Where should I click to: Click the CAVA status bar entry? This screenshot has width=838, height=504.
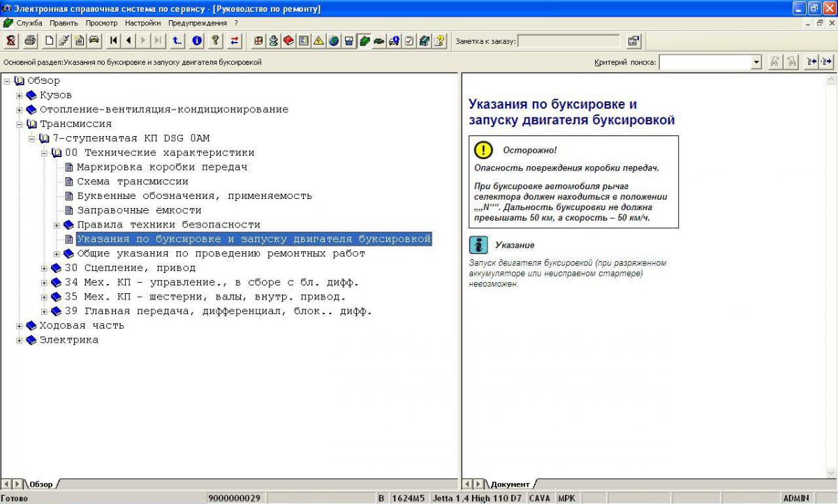pyautogui.click(x=540, y=498)
